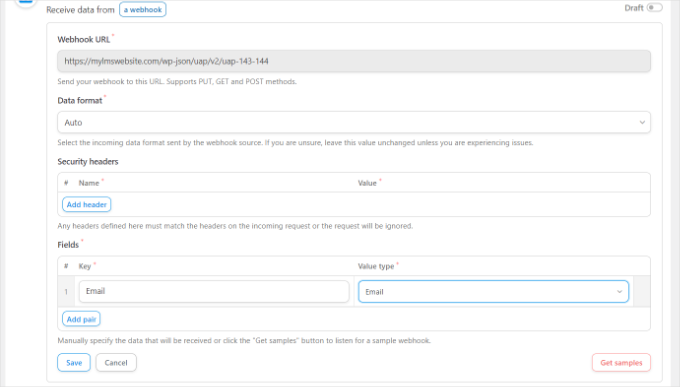Image resolution: width=680 pixels, height=387 pixels.
Task: Click the 'Fields' section label
Action: [x=68, y=245]
